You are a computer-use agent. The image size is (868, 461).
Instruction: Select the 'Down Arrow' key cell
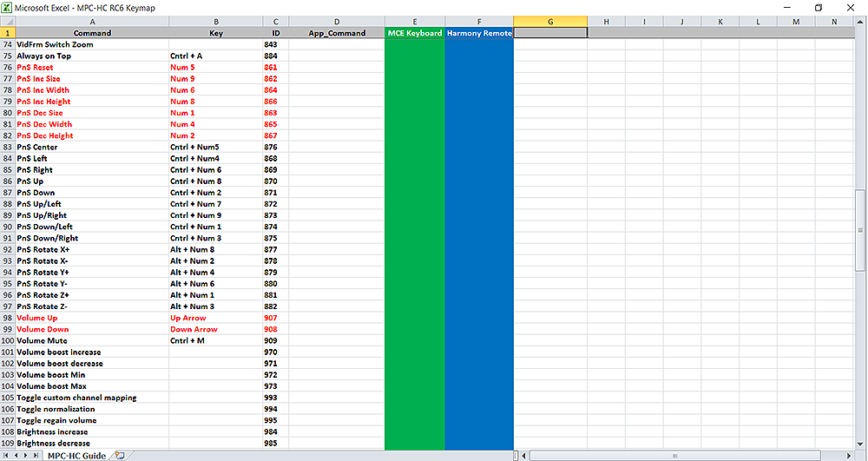pyautogui.click(x=216, y=329)
